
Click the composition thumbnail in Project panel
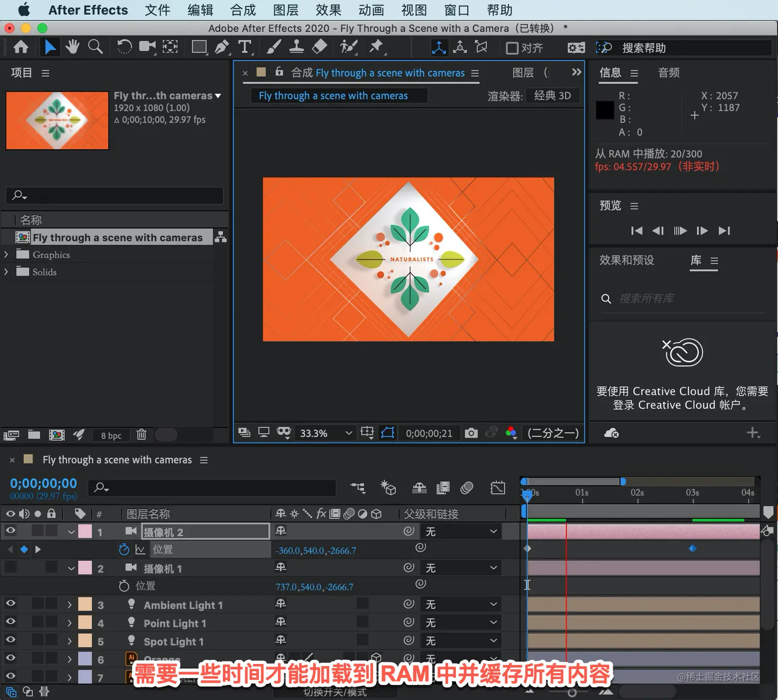coord(57,120)
